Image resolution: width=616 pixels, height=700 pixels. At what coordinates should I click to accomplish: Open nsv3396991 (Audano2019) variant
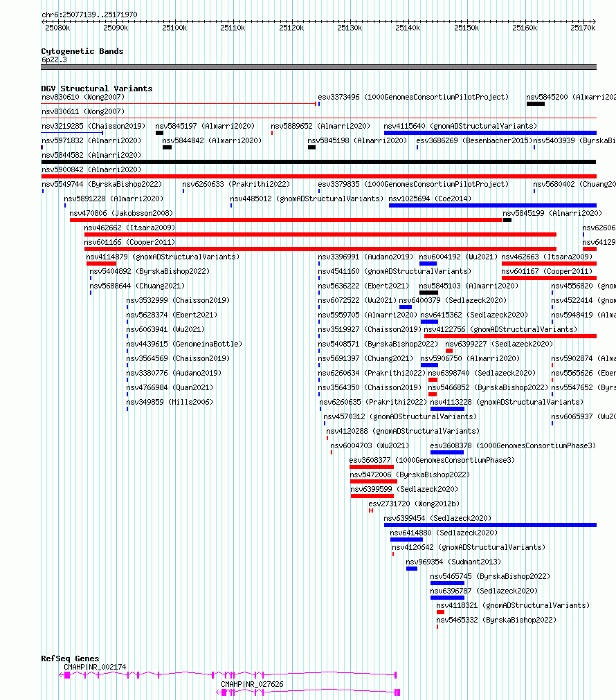pos(366,257)
